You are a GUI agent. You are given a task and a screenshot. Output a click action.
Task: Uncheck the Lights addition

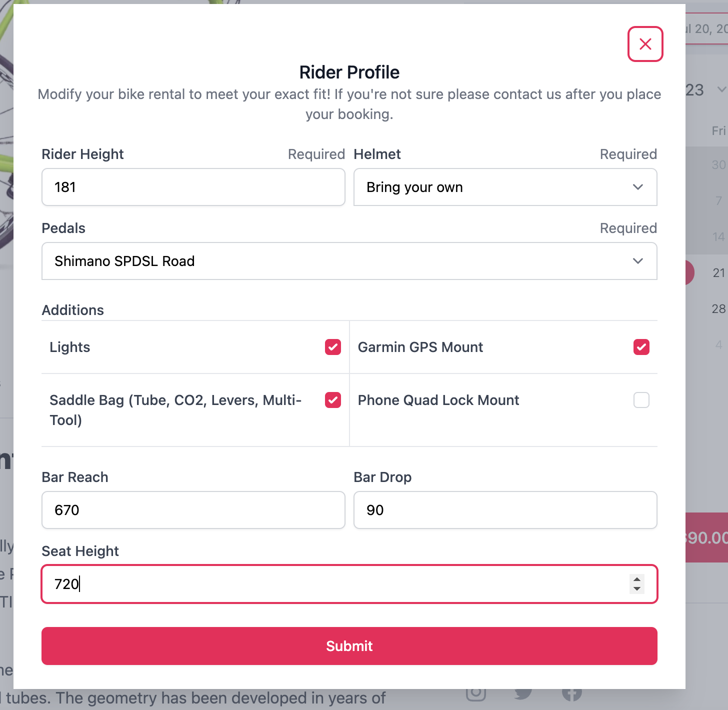[333, 347]
